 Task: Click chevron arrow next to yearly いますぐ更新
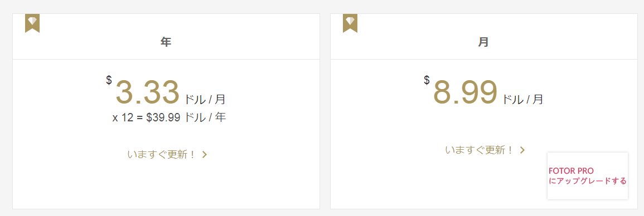[x=205, y=155]
